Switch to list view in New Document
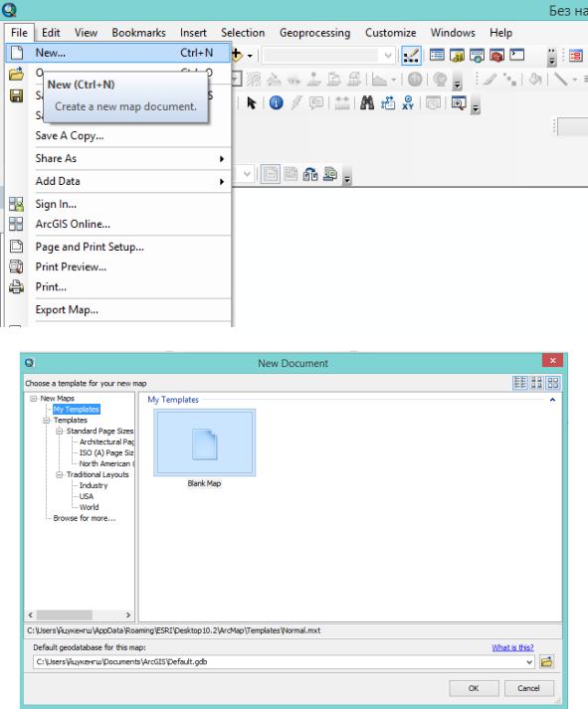The width and height of the screenshot is (588, 709). tap(519, 383)
